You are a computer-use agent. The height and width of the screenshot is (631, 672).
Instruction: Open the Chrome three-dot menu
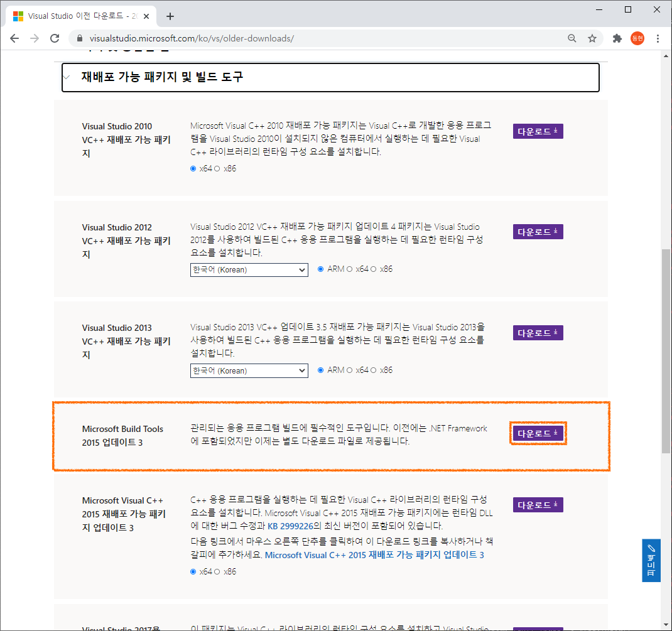[658, 38]
